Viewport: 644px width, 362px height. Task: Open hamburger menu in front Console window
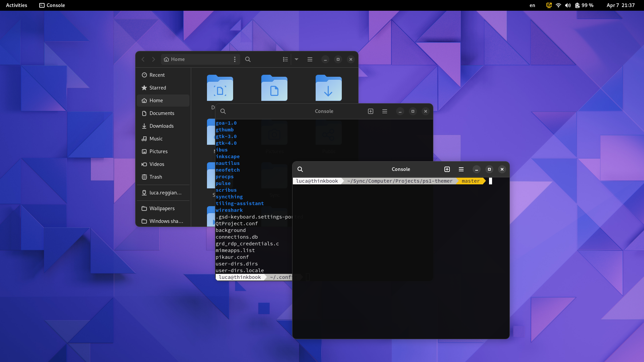461,169
